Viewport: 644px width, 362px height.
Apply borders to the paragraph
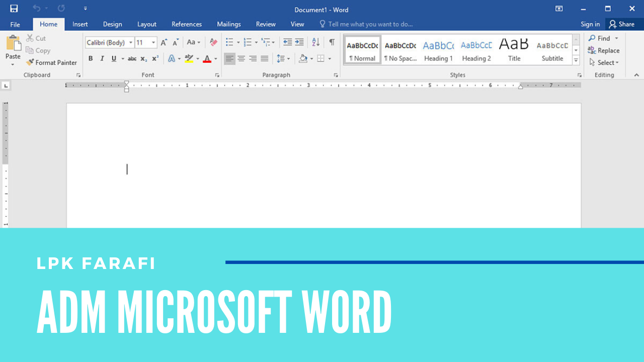coord(320,59)
